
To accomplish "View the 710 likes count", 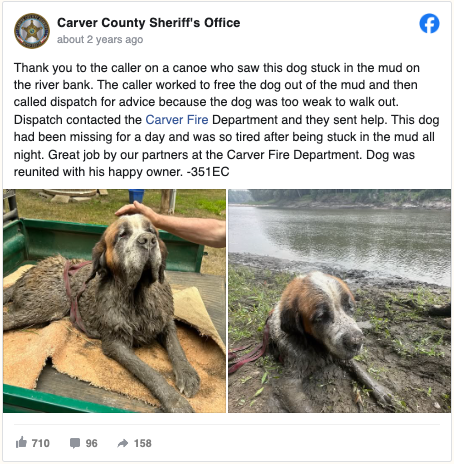I will (x=41, y=443).
